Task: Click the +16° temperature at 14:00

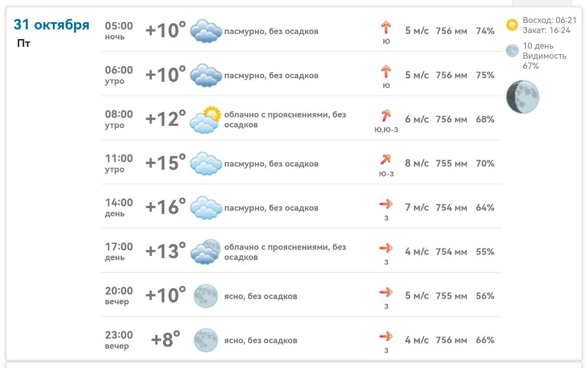Action: click(x=165, y=207)
